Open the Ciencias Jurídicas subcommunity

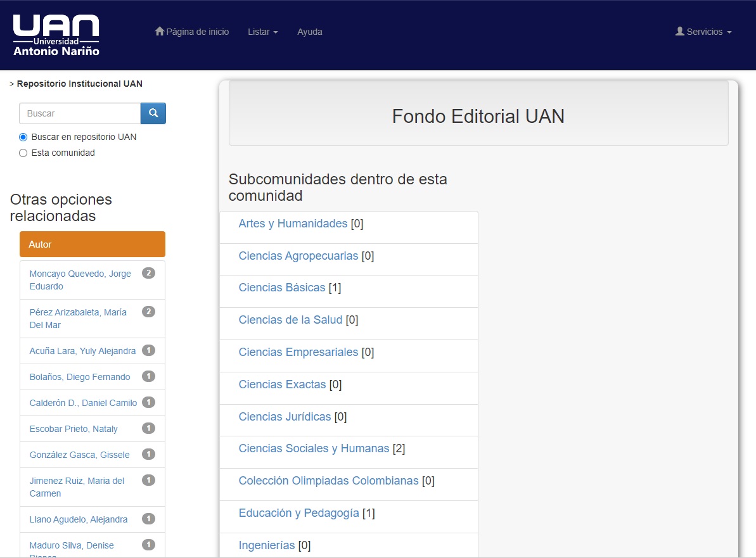click(x=285, y=417)
